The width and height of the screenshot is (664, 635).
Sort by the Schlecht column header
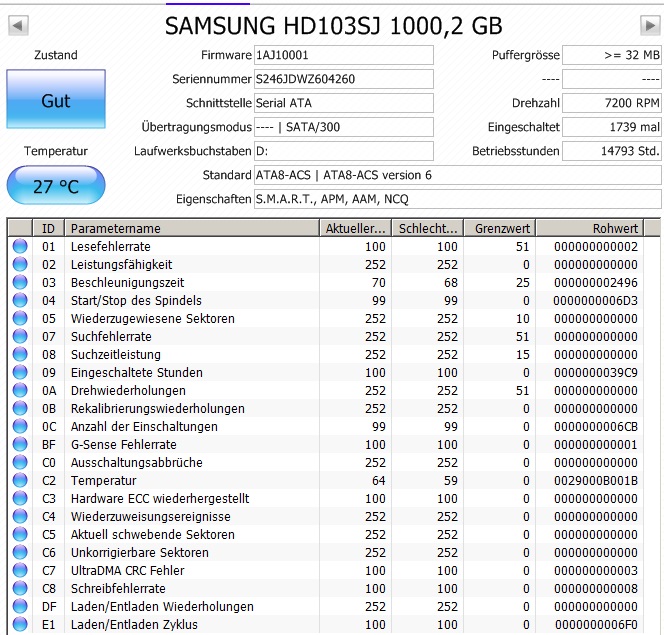(428, 228)
